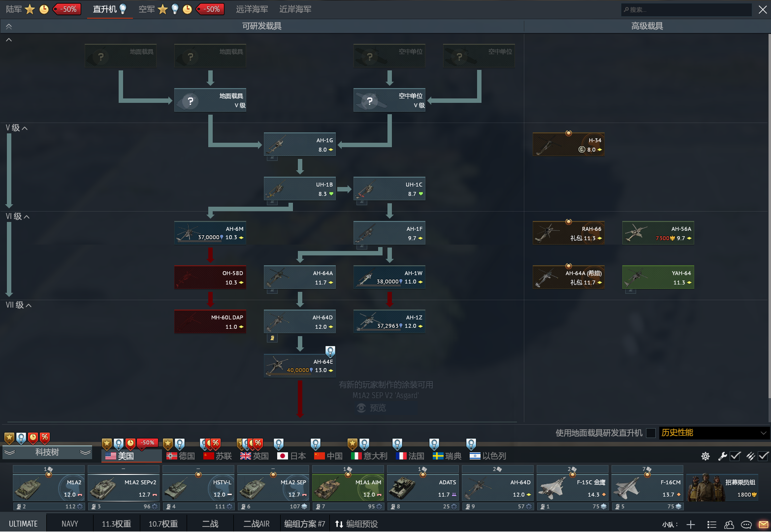771x532 pixels.
Task: Switch to the 近岸海军 tab
Action: point(295,9)
